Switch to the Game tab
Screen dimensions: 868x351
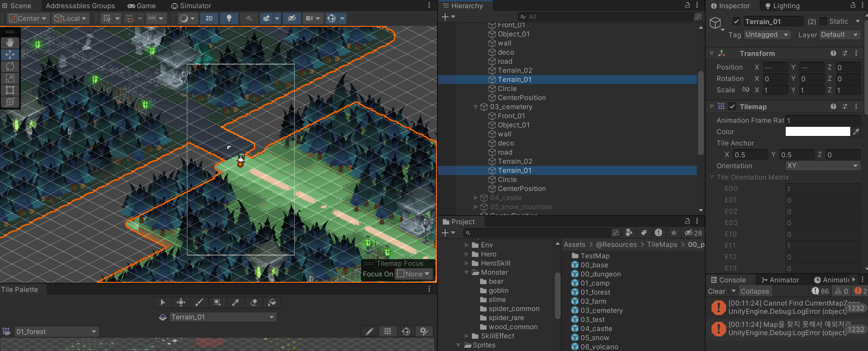point(141,5)
